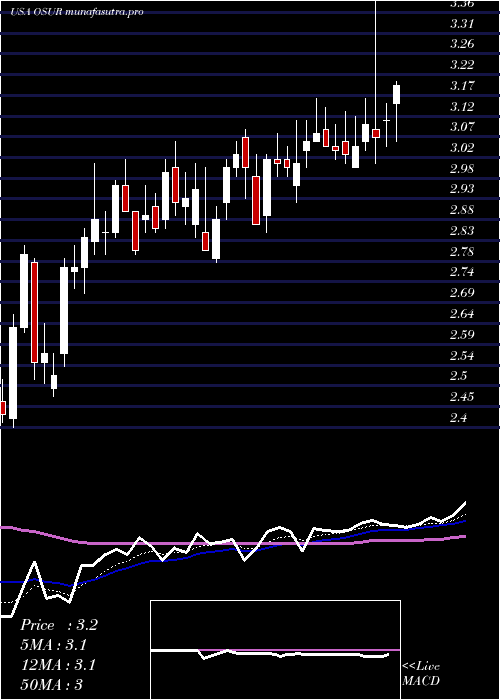
Task: Select the 12MA : 3.1 legend entry
Action: (58, 665)
